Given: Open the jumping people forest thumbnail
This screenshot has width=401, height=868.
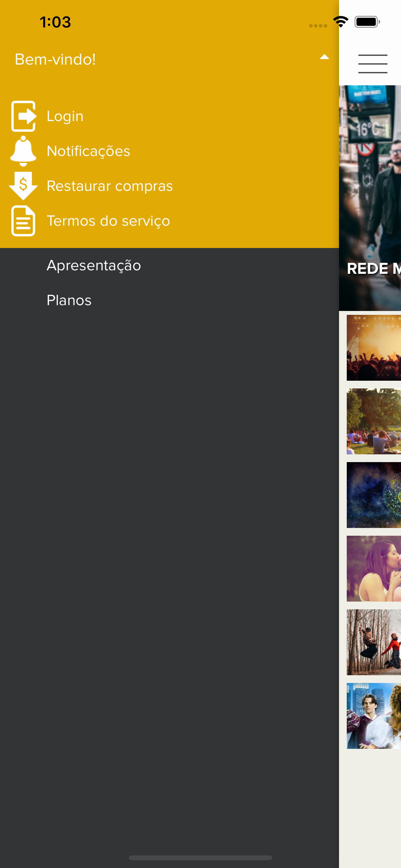Looking at the screenshot, I should point(374,642).
